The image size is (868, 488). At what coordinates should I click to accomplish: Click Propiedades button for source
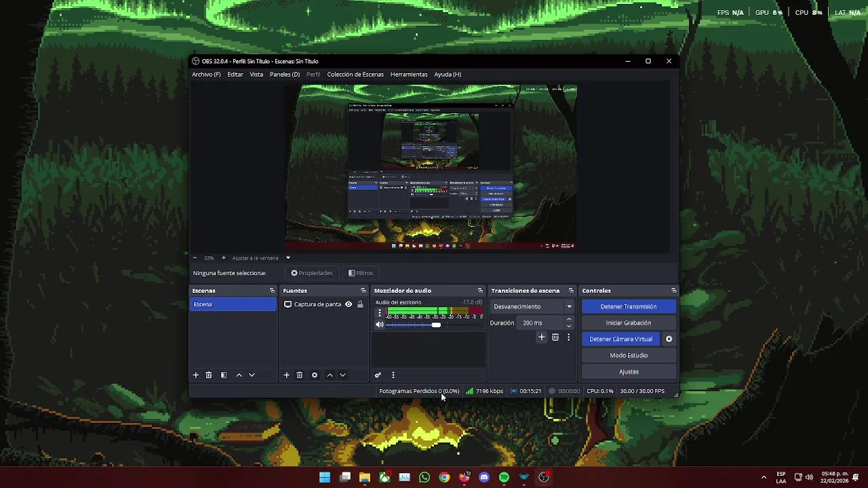(312, 273)
